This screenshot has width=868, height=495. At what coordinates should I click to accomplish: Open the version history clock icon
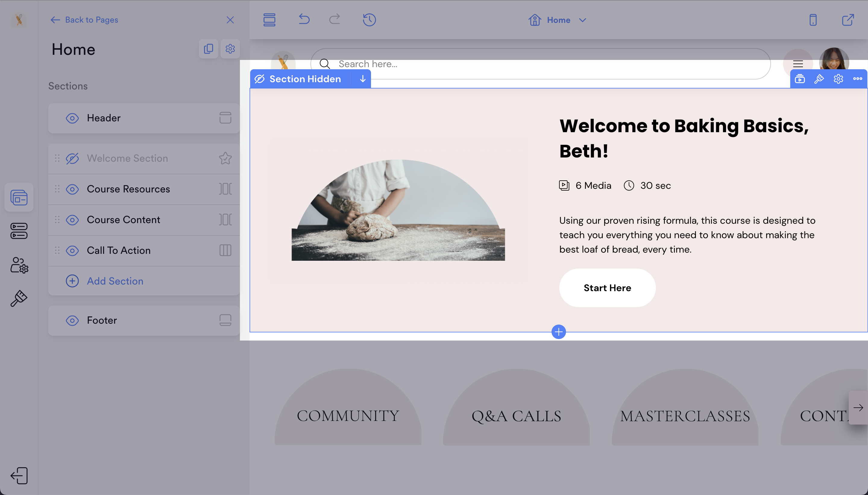point(369,20)
